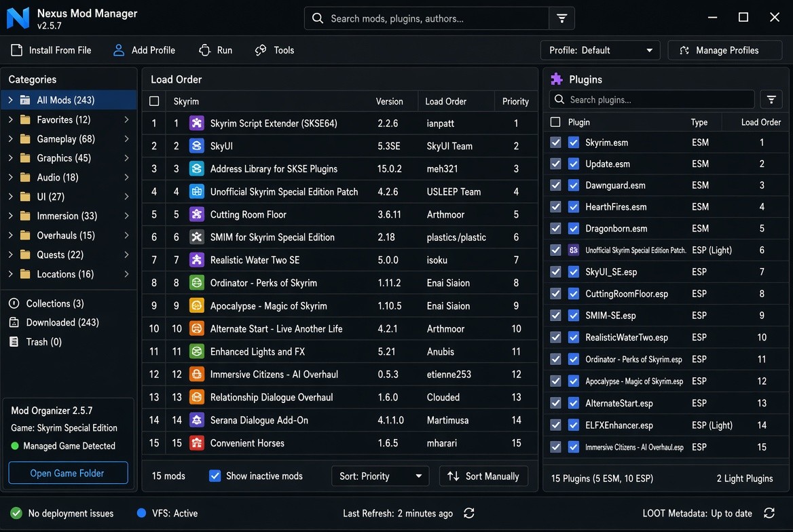The width and height of the screenshot is (793, 532).
Task: Sort by the Priority column header
Action: coord(515,101)
